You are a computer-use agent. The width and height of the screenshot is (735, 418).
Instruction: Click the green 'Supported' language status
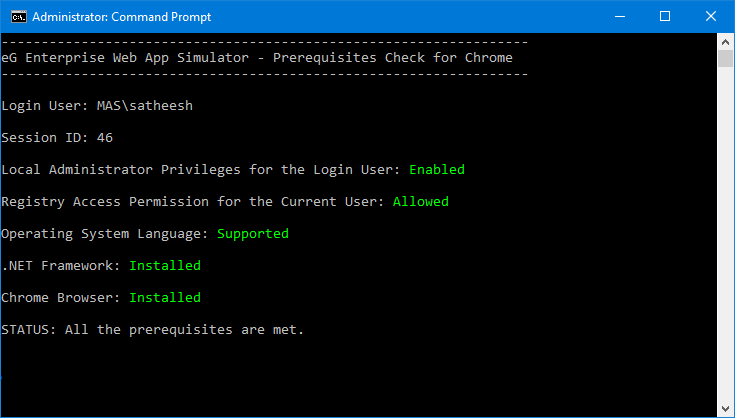click(x=253, y=234)
